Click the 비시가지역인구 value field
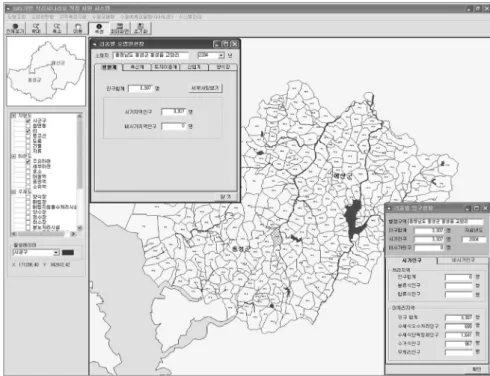This screenshot has height=376, width=490. click(x=173, y=126)
